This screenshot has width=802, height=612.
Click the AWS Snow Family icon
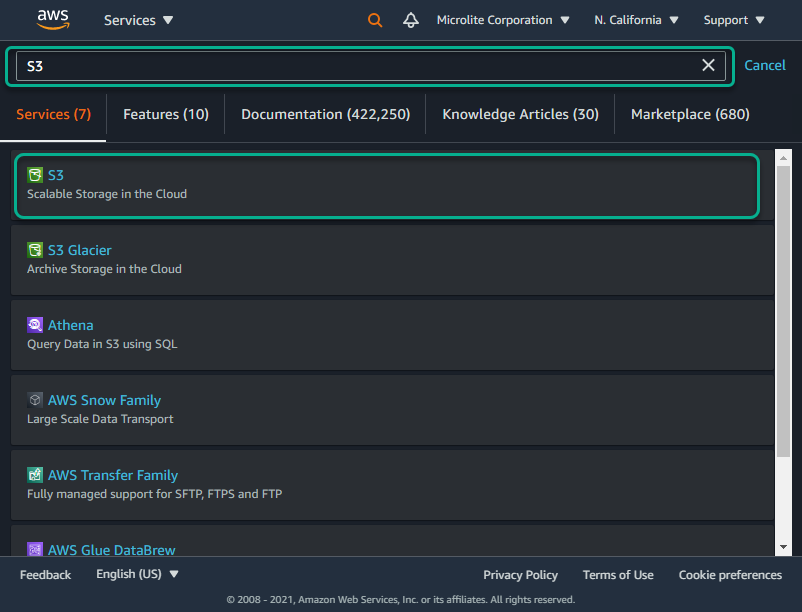[x=35, y=400]
